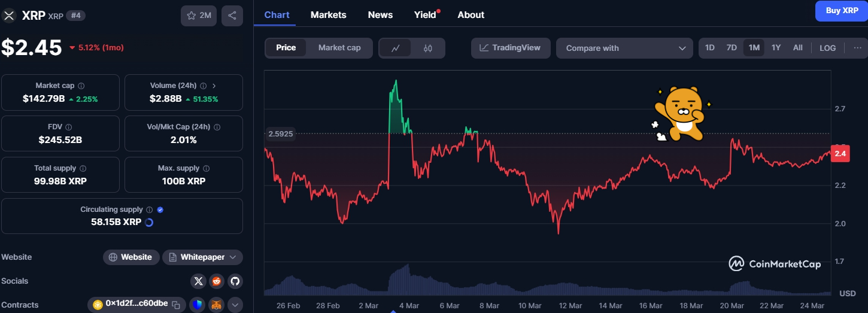Expand Volume (24h) details arrow
Image resolution: width=868 pixels, height=313 pixels.
pyautogui.click(x=214, y=86)
